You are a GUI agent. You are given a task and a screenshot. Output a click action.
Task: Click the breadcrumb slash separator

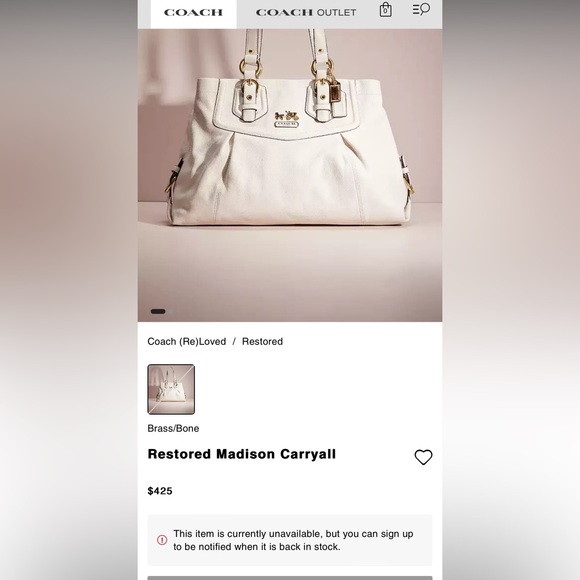click(234, 341)
